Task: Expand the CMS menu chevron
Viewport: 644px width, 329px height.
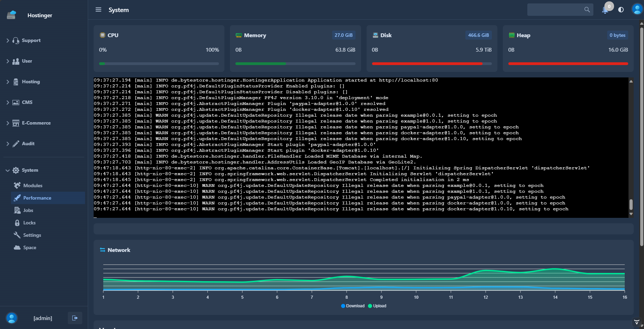Action: 8,103
